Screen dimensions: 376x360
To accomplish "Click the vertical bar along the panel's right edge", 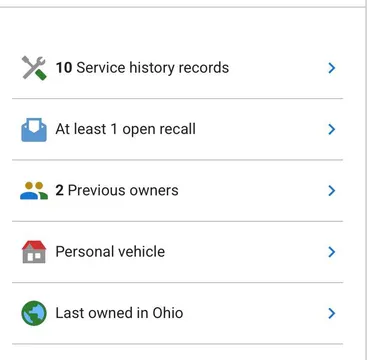I will point(366,180).
